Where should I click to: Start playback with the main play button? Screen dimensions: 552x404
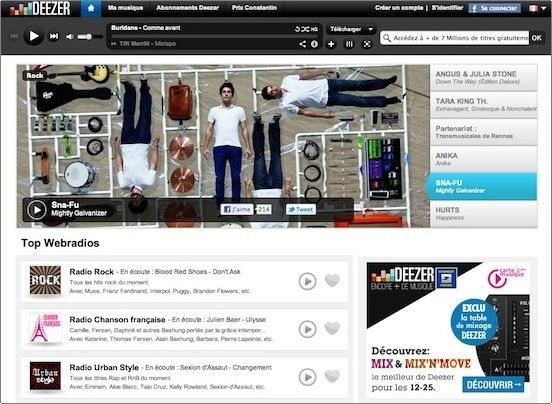[x=34, y=36]
